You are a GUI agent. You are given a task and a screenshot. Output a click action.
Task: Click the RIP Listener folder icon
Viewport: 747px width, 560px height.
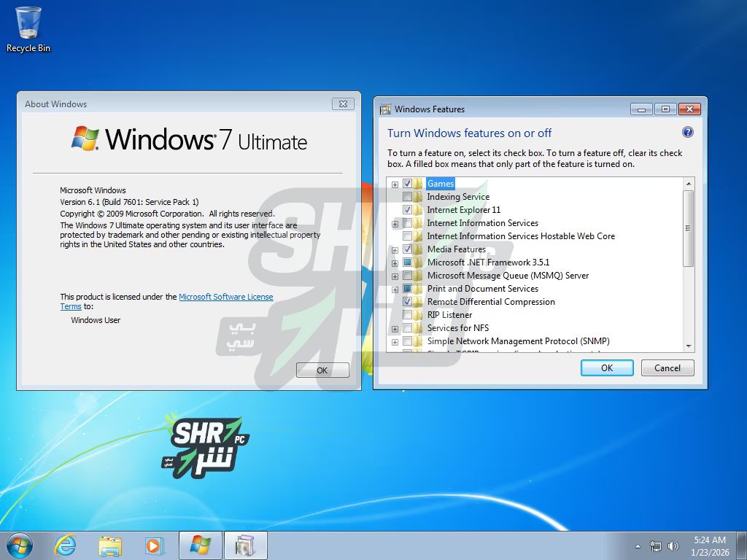418,315
